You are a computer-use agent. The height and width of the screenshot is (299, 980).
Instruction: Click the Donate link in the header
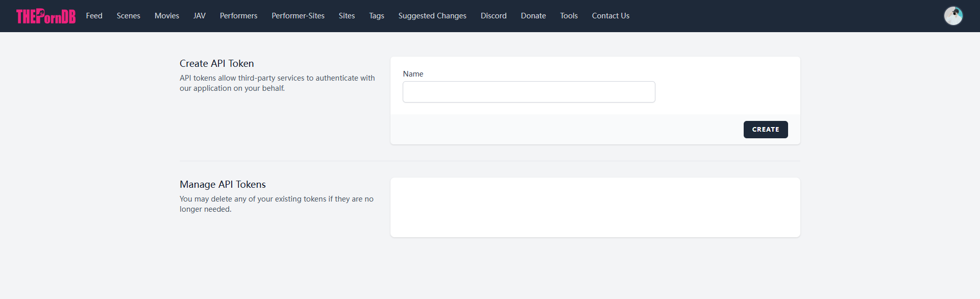(x=533, y=16)
